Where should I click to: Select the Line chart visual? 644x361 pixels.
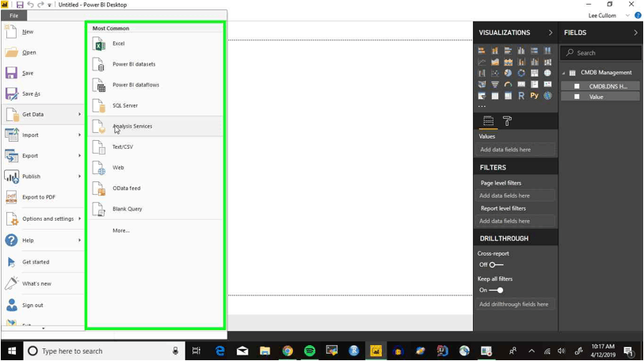[x=482, y=62]
